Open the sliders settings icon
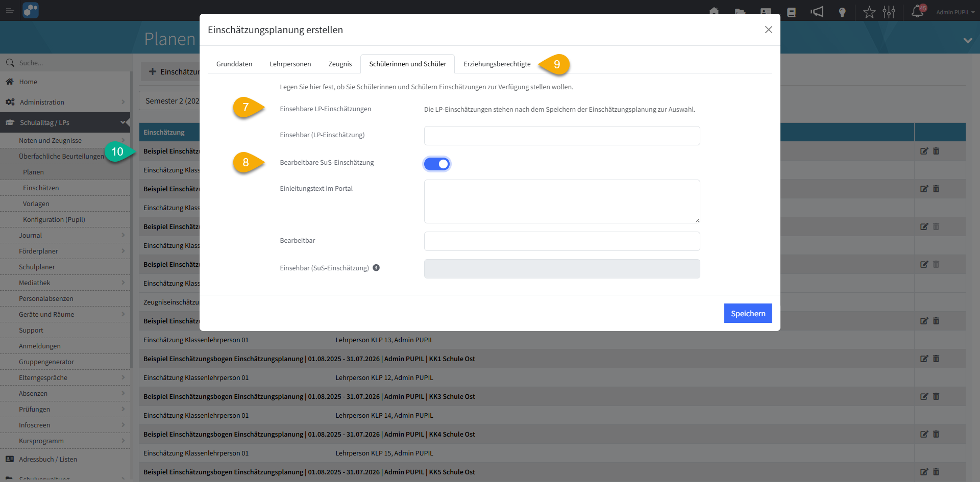This screenshot has height=482, width=980. coord(889,12)
